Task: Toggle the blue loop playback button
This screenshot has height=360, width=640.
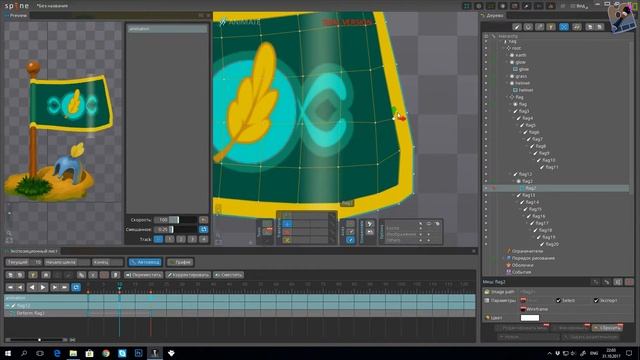Action: pyautogui.click(x=76, y=287)
